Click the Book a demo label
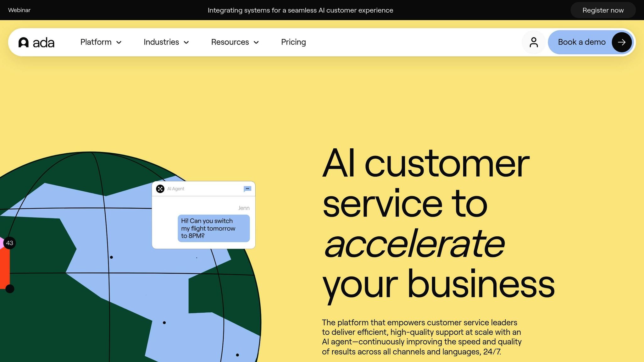Image resolution: width=644 pixels, height=362 pixels. (582, 42)
